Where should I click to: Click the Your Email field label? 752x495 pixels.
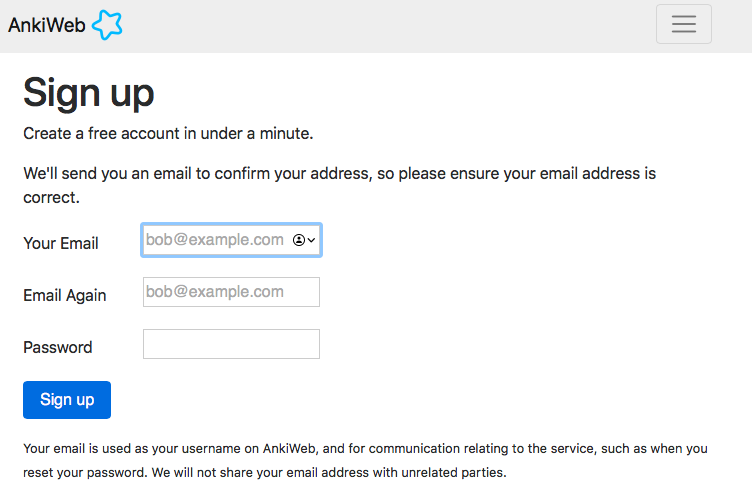pyautogui.click(x=61, y=243)
